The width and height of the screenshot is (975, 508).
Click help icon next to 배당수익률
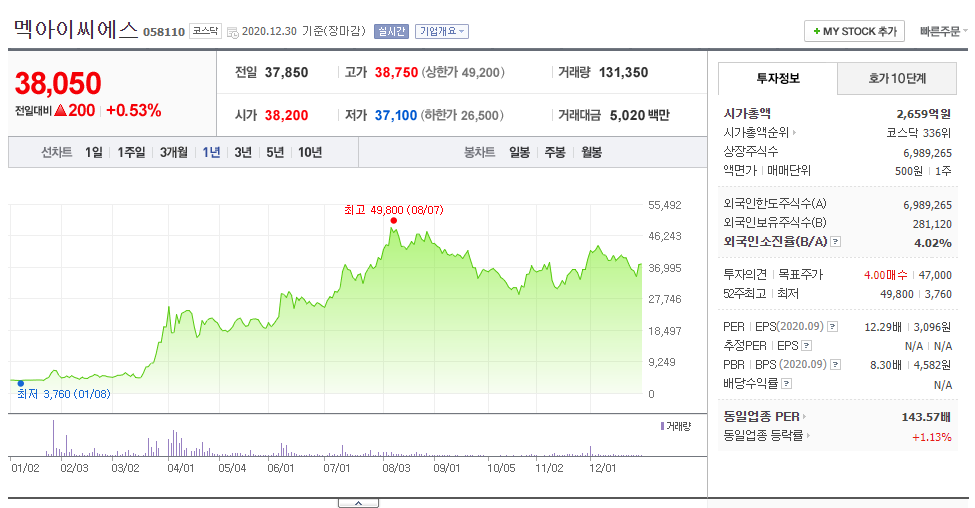click(787, 384)
